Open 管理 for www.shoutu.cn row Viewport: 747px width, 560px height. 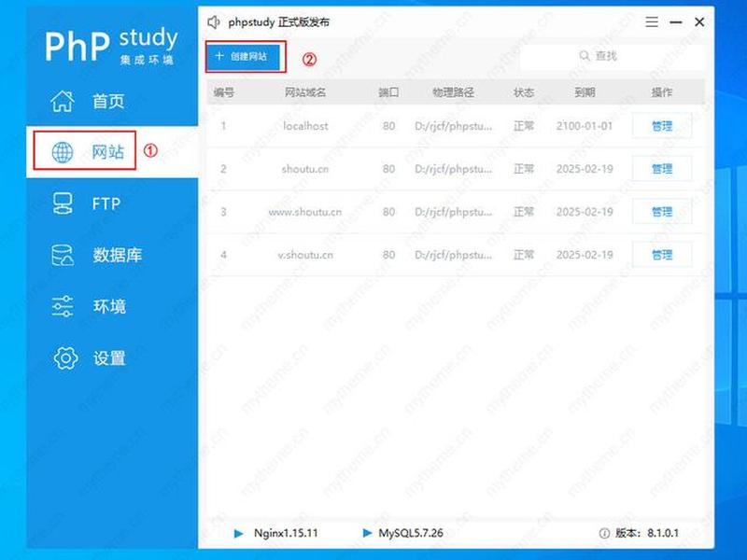[662, 212]
